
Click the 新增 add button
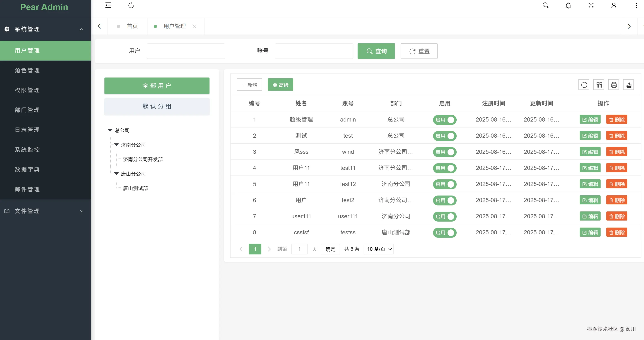249,85
